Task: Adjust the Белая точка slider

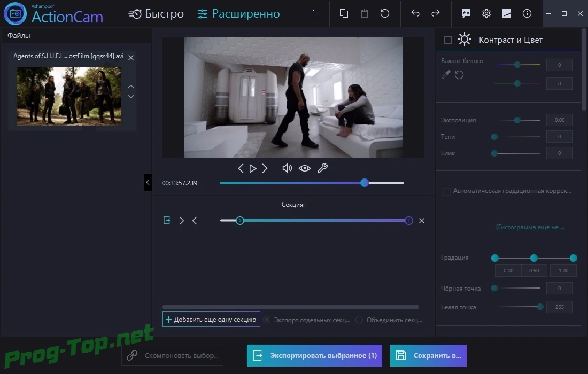Action: (519, 307)
